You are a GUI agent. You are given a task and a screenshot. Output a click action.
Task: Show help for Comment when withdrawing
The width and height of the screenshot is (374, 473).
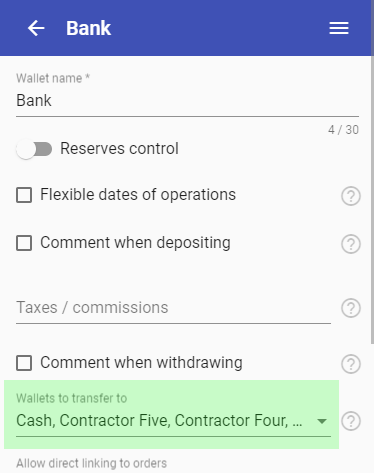351,364
